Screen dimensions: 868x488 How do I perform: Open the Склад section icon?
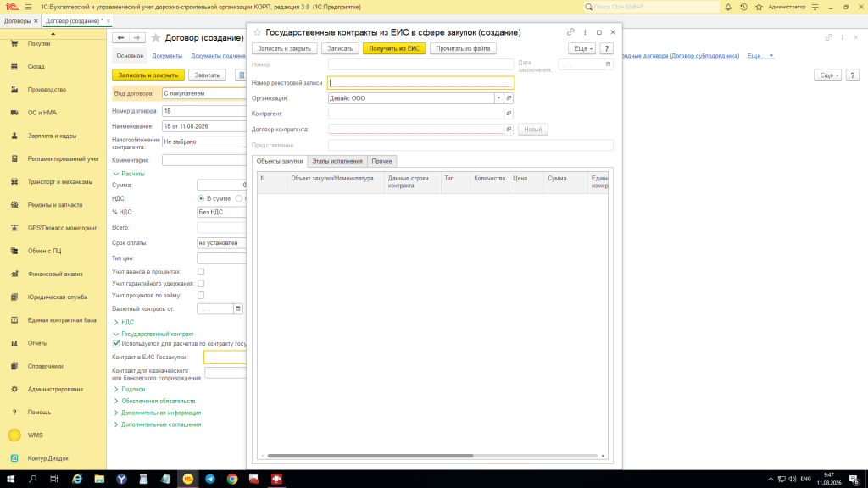coord(14,66)
